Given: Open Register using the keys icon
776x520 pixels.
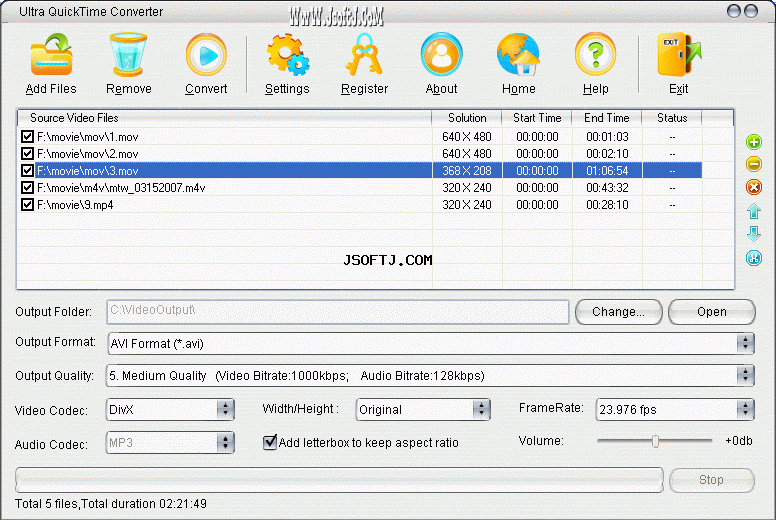Looking at the screenshot, I should (x=364, y=54).
